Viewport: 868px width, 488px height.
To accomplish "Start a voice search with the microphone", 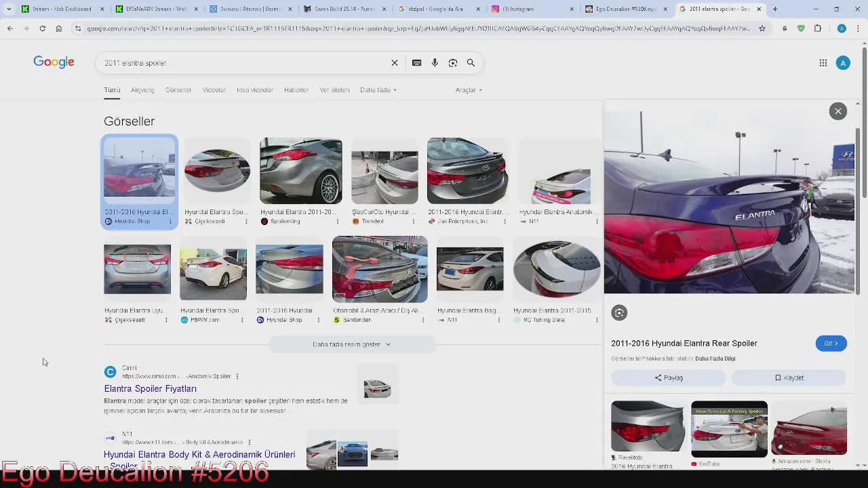I will [x=435, y=63].
